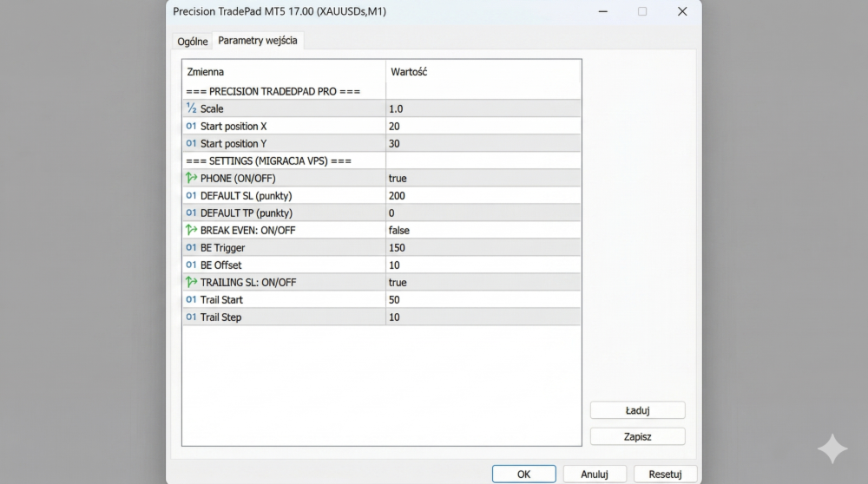Image resolution: width=868 pixels, height=484 pixels.
Task: Edit the Scale value 1.0
Action: (483, 108)
